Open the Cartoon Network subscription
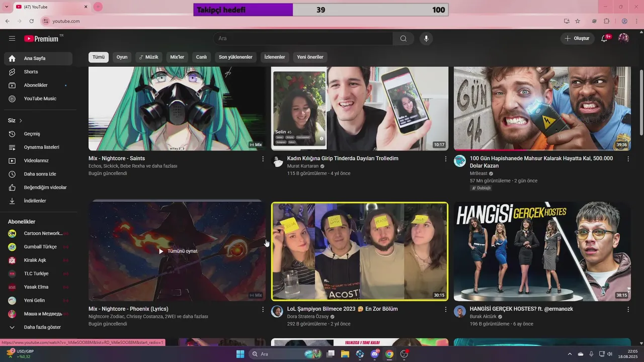Image resolution: width=644 pixels, height=362 pixels. point(38,233)
